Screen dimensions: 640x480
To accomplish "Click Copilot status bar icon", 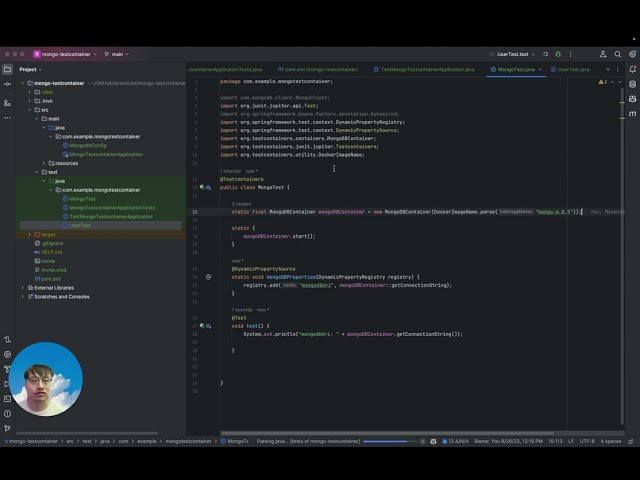I will pos(433,441).
